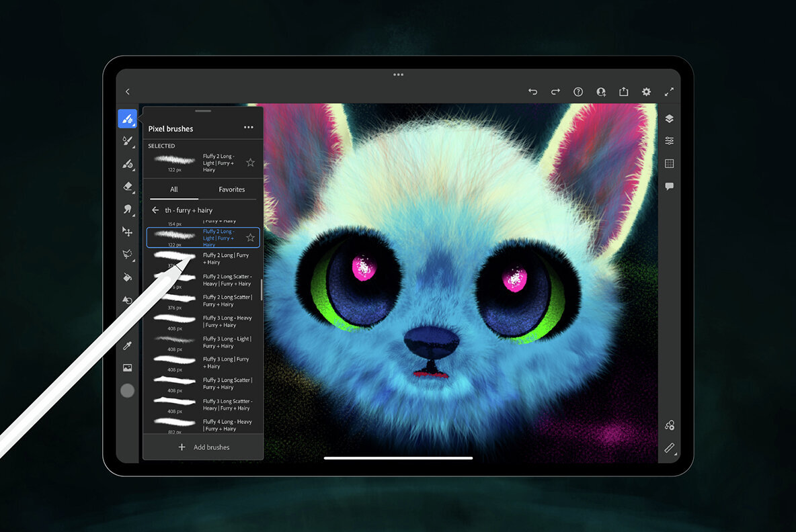The image size is (796, 532).
Task: Select the Lasso selection tool
Action: pyautogui.click(x=128, y=254)
